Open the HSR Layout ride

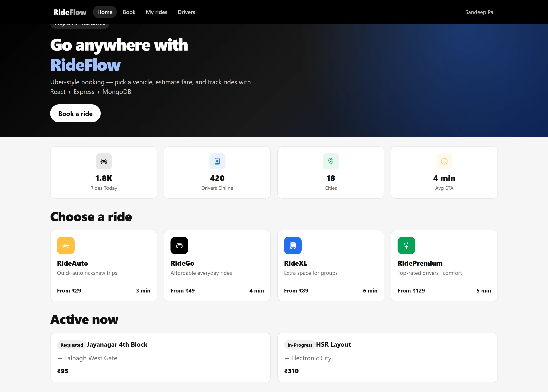[x=333, y=344]
